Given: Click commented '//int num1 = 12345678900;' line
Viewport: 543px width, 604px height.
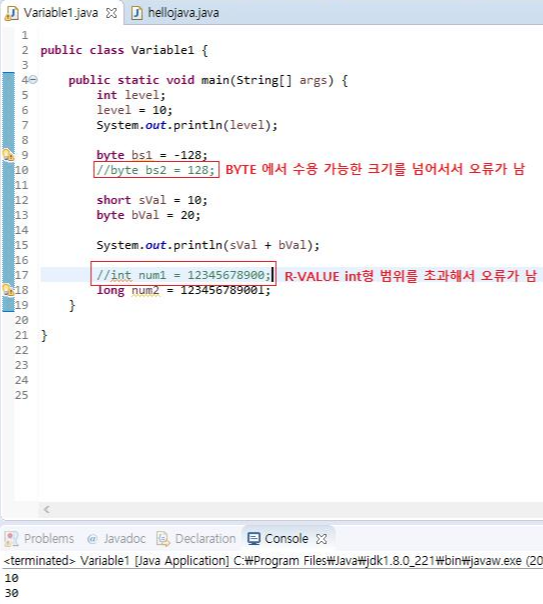Looking at the screenshot, I should 183,275.
